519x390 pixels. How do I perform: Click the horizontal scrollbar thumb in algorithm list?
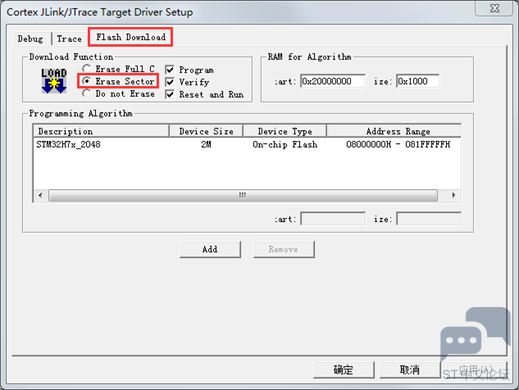pyautogui.click(x=243, y=195)
